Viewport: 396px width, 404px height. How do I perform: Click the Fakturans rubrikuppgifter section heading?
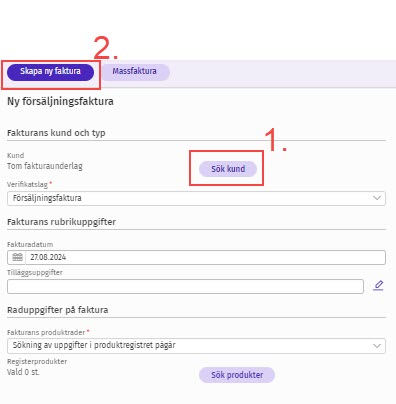tap(61, 222)
